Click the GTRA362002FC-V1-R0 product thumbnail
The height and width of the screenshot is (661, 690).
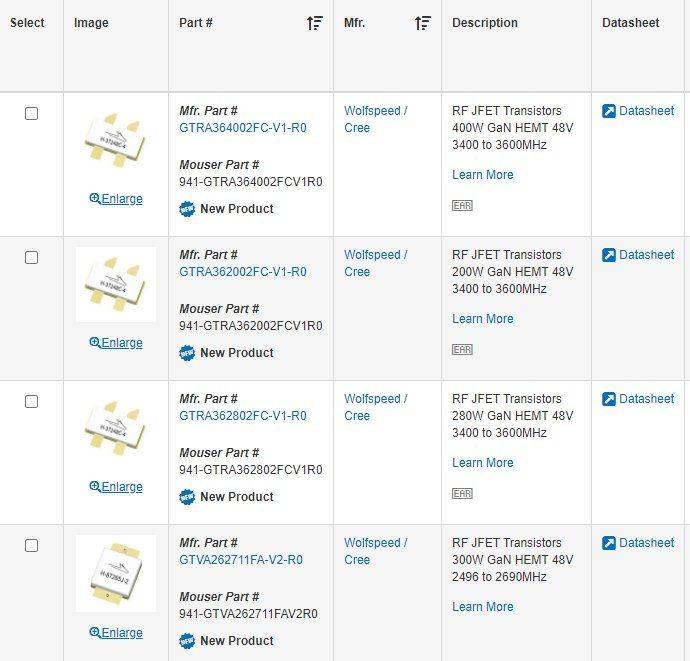(x=116, y=284)
